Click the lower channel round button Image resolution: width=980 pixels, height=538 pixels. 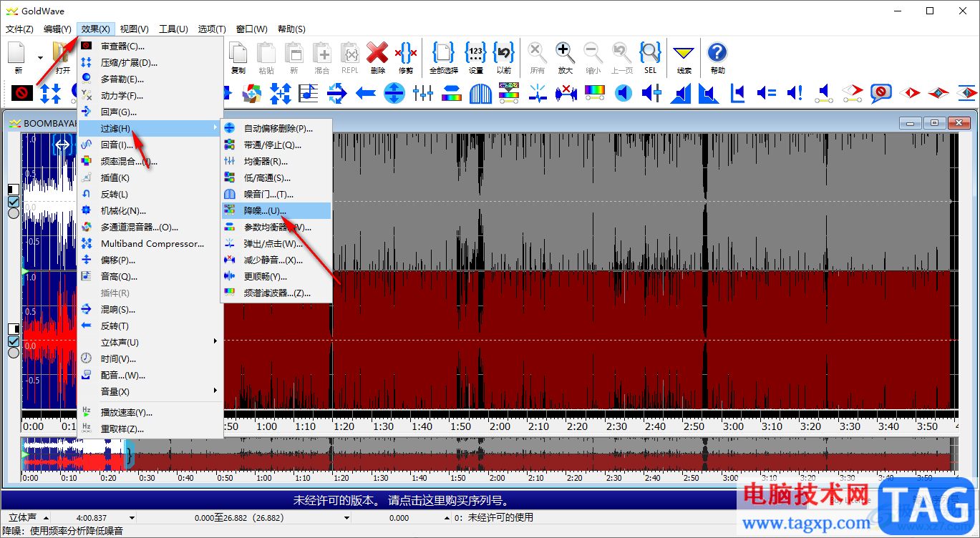[x=14, y=352]
